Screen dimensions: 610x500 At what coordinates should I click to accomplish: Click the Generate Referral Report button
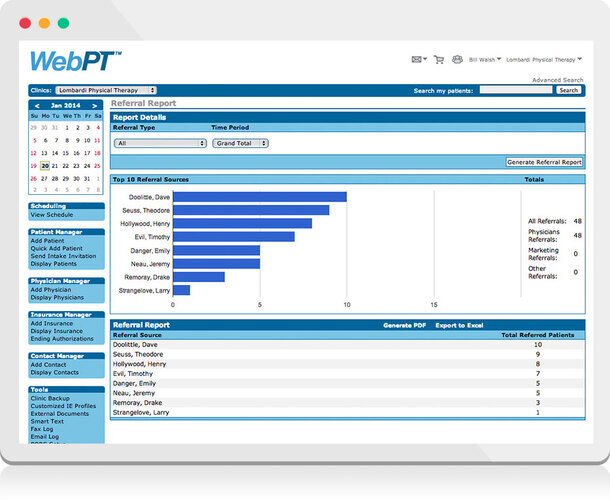point(544,161)
